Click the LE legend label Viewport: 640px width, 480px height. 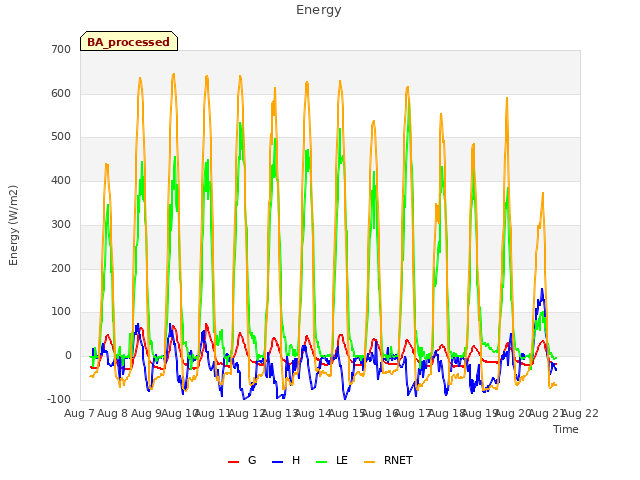342,460
